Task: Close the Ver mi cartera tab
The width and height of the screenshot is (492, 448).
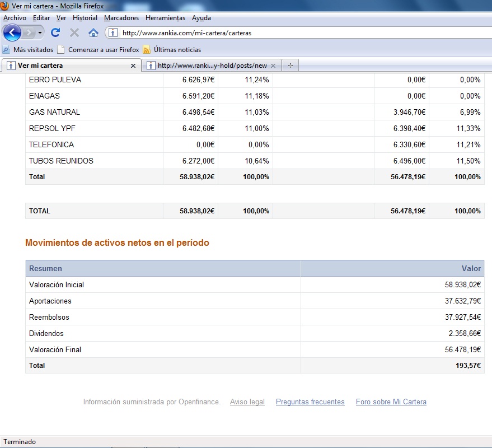Action: pyautogui.click(x=133, y=66)
